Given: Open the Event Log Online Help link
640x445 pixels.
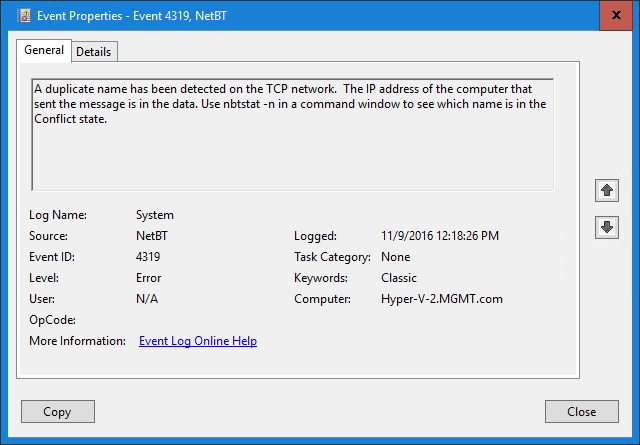Looking at the screenshot, I should (197, 341).
